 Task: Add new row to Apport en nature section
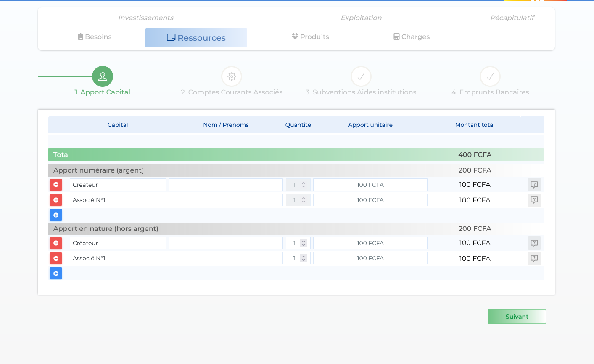(x=56, y=273)
